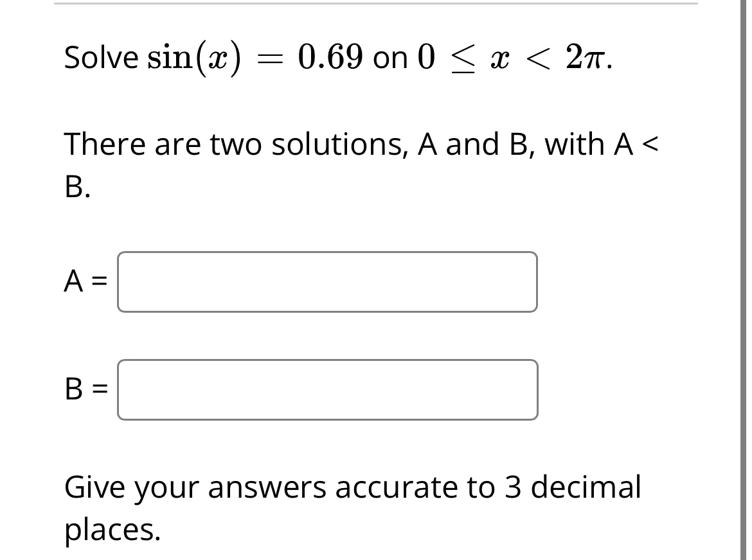This screenshot has width=752, height=560.
Task: Click the left border of the A input box
Action: [x=120, y=281]
